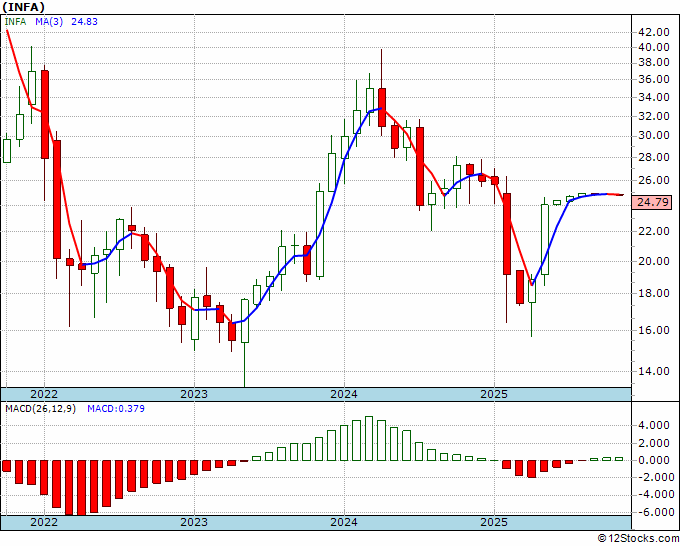Click the MACD(26,12,9) indicator label
680x546 pixels.
click(x=40, y=409)
